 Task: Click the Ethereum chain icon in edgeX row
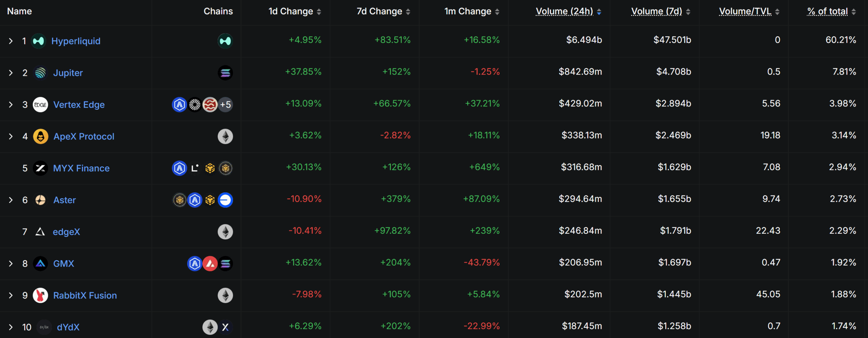pos(225,232)
